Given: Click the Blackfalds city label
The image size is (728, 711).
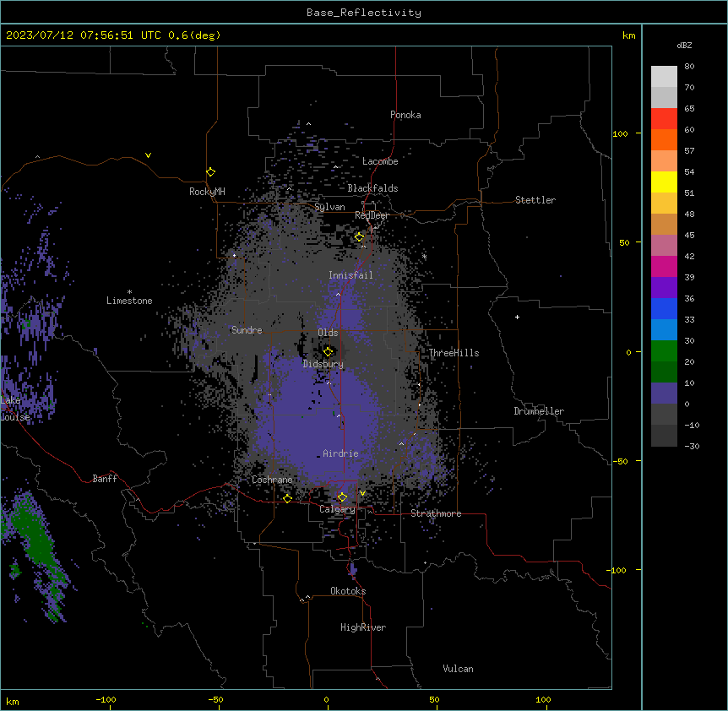Looking at the screenshot, I should 372,188.
